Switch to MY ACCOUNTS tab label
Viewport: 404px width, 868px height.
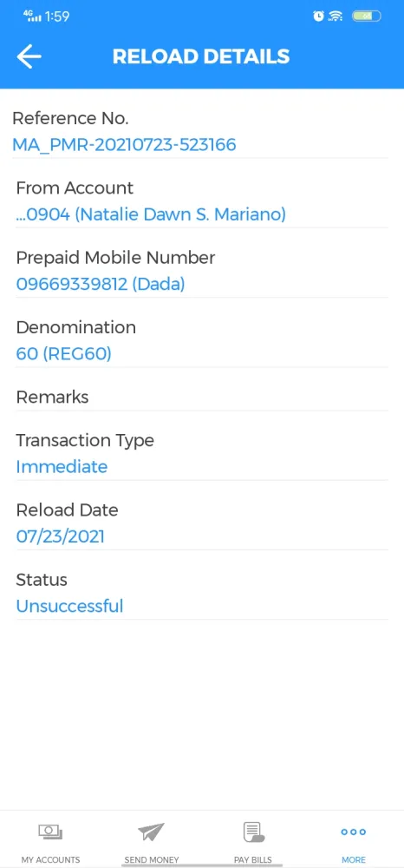coord(50,859)
